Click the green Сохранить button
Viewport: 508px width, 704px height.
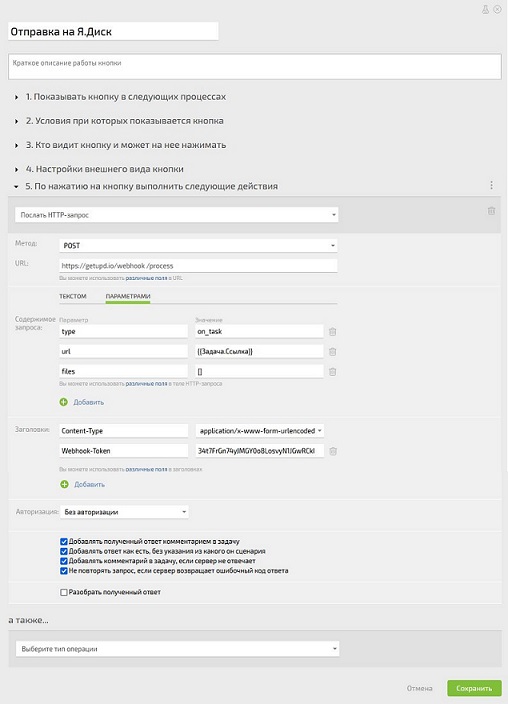click(x=474, y=688)
